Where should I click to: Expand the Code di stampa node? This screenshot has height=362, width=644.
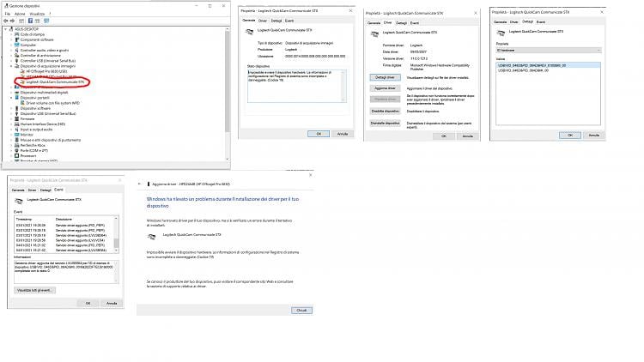[11, 34]
